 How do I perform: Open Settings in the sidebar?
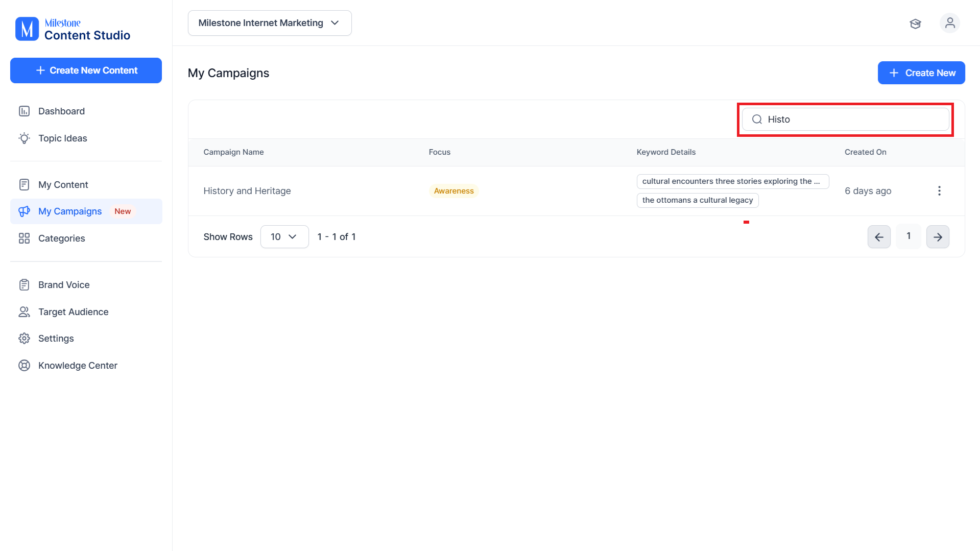tap(86, 339)
